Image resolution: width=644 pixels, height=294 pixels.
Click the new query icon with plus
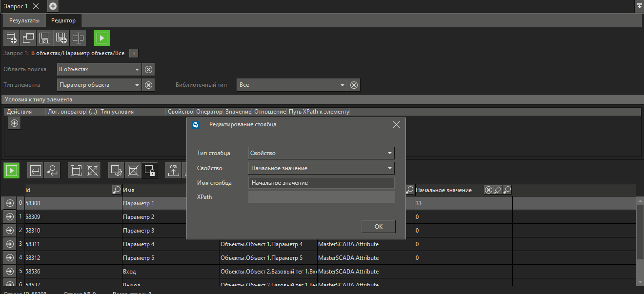pos(11,38)
